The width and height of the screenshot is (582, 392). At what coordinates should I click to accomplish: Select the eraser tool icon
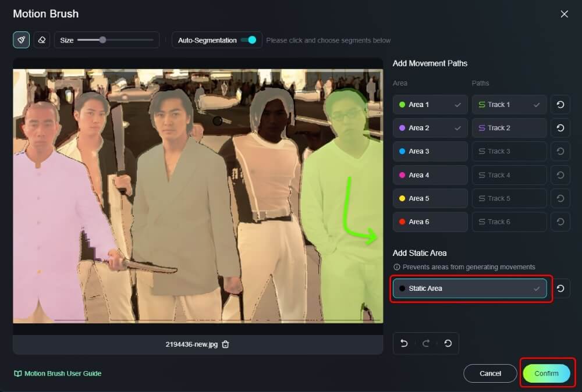click(x=41, y=40)
